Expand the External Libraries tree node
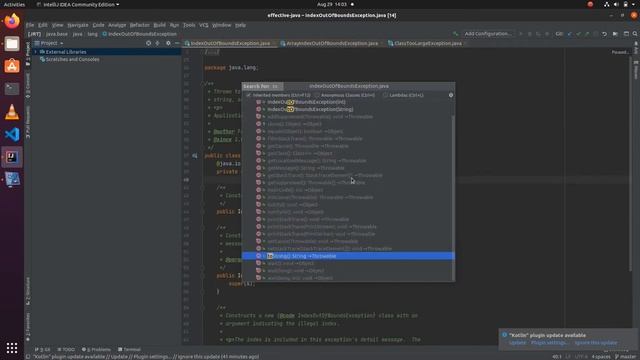 point(36,52)
